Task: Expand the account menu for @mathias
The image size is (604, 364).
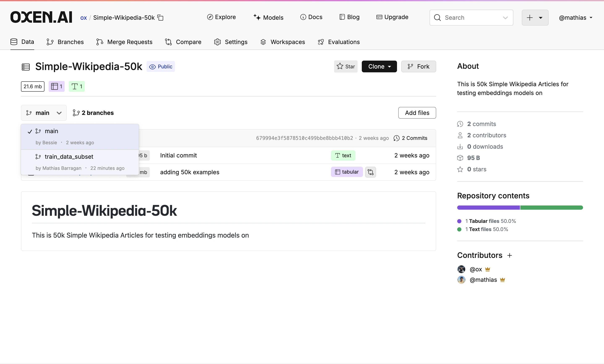Action: point(575,17)
